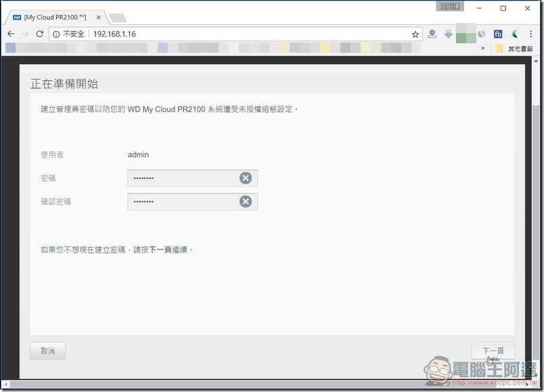The width and height of the screenshot is (544, 392).
Task: Go back using browser back arrow
Action: pyautogui.click(x=11, y=34)
